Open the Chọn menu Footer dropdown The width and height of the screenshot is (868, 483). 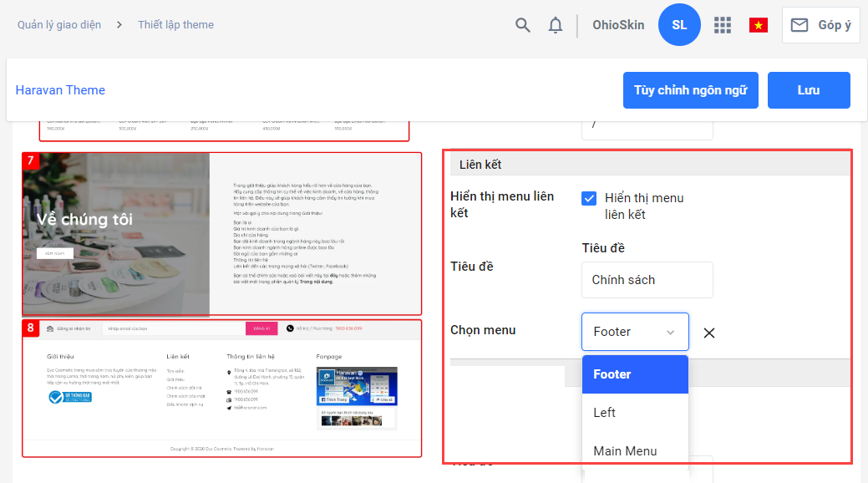coord(635,332)
